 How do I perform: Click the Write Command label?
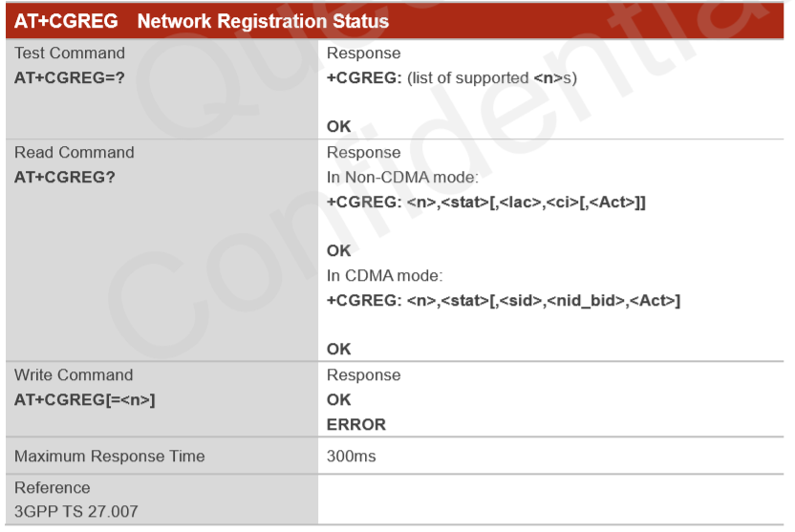click(74, 375)
